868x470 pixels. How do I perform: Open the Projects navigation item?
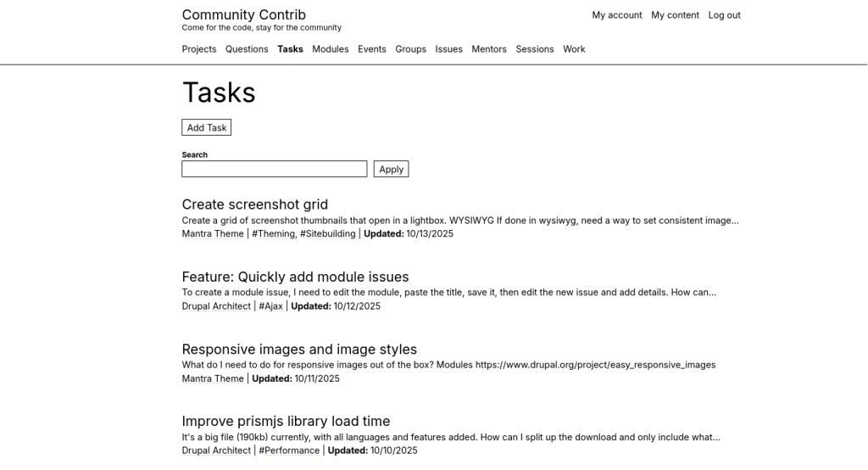click(x=199, y=49)
